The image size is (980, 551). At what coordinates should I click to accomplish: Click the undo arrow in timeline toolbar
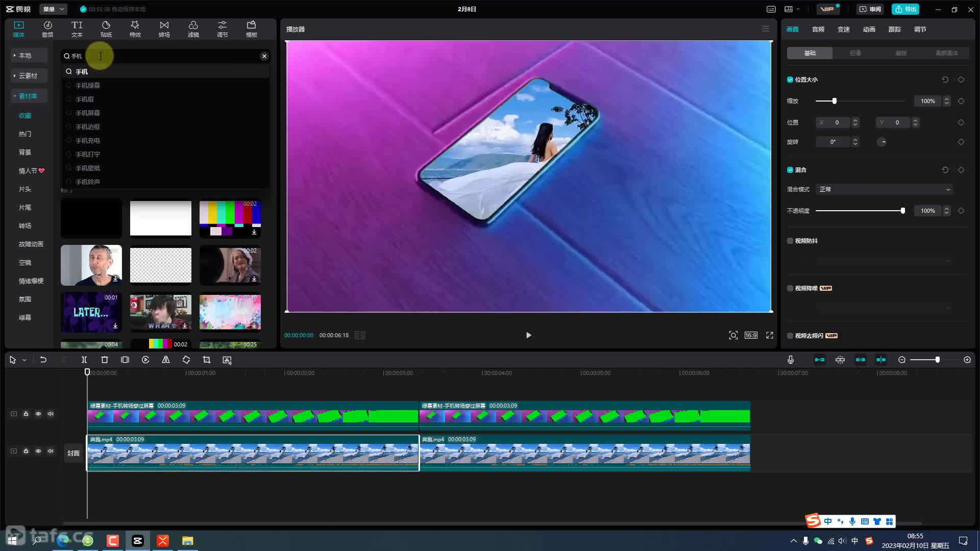pyautogui.click(x=43, y=360)
